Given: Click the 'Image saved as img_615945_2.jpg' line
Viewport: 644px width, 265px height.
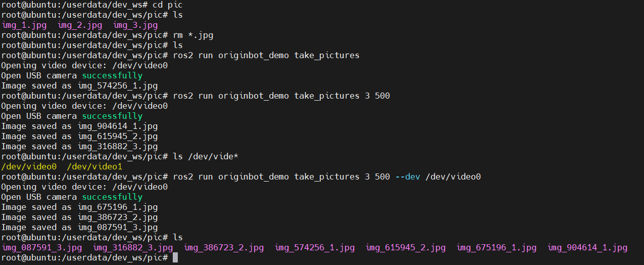Looking at the screenshot, I should click(x=79, y=137).
